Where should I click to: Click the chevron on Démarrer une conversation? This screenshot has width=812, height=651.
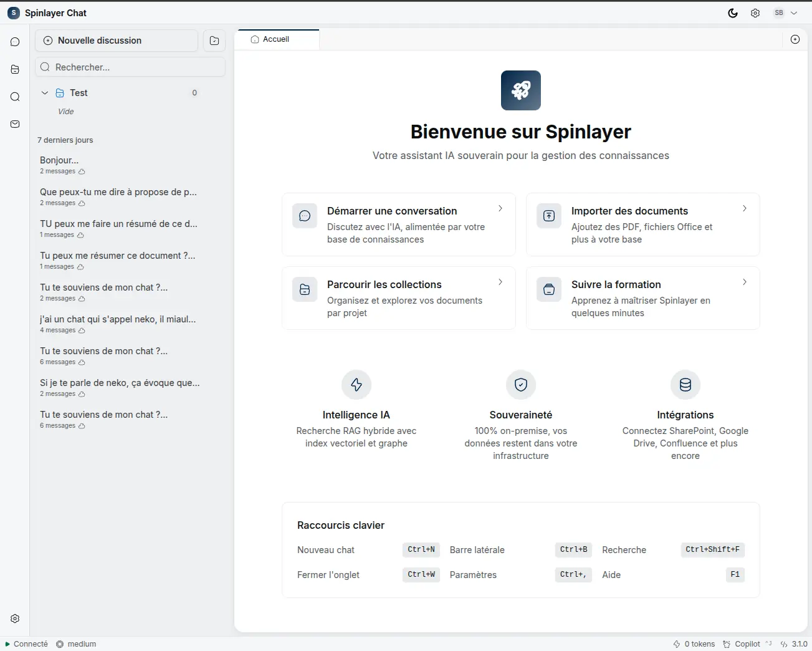pos(500,208)
